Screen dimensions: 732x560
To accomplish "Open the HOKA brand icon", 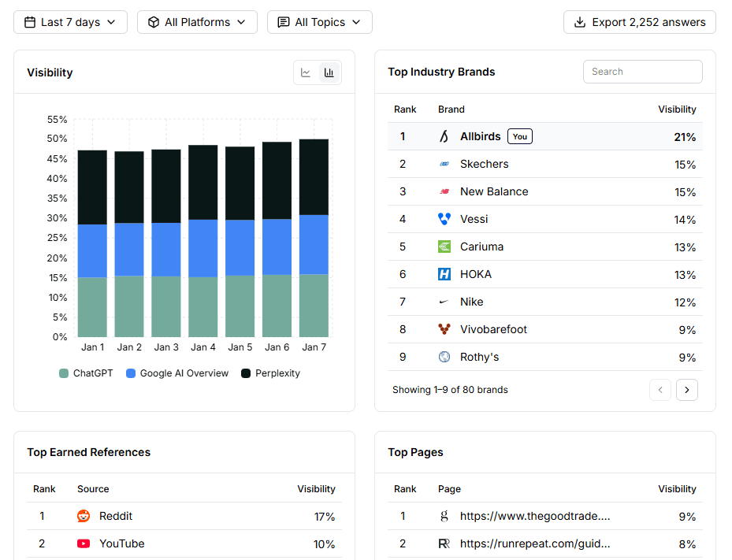I will [444, 274].
